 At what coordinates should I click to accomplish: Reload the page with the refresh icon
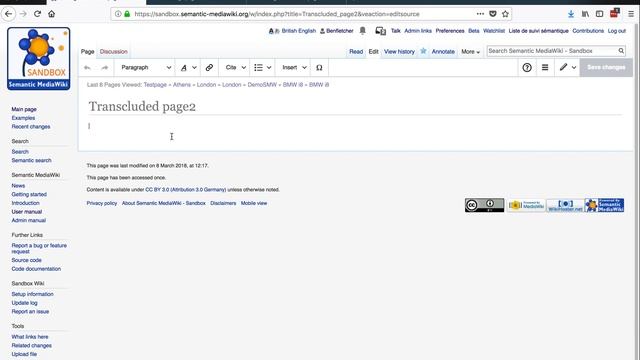[38, 14]
